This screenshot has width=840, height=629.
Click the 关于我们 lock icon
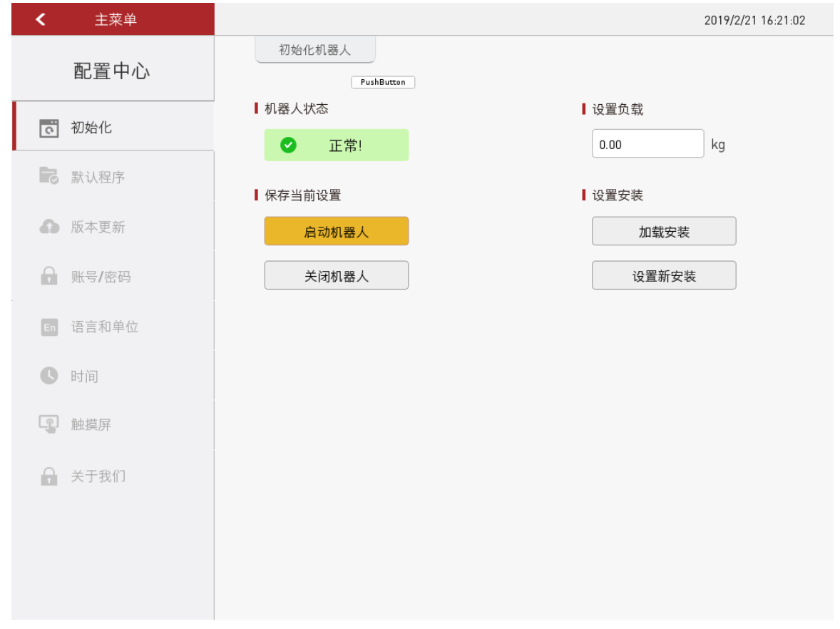click(48, 476)
